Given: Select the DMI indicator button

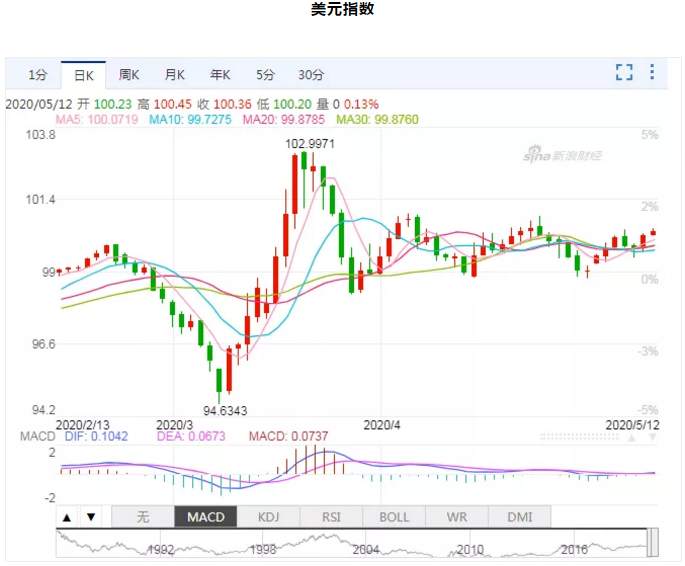Looking at the screenshot, I should coord(520,517).
